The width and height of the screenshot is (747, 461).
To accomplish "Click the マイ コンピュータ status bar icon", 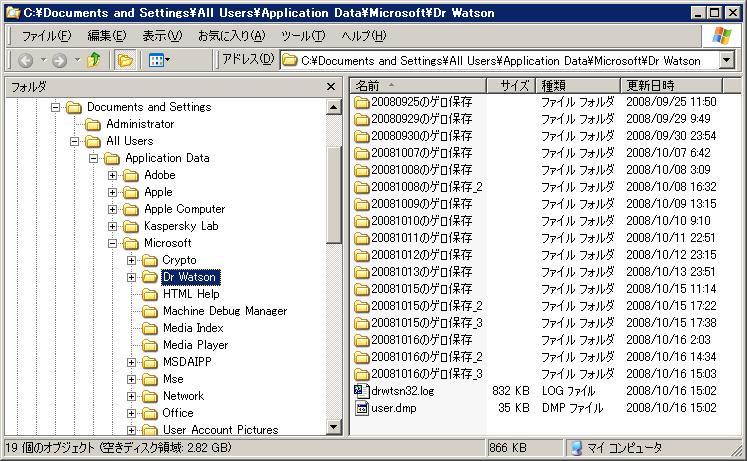I will click(577, 448).
